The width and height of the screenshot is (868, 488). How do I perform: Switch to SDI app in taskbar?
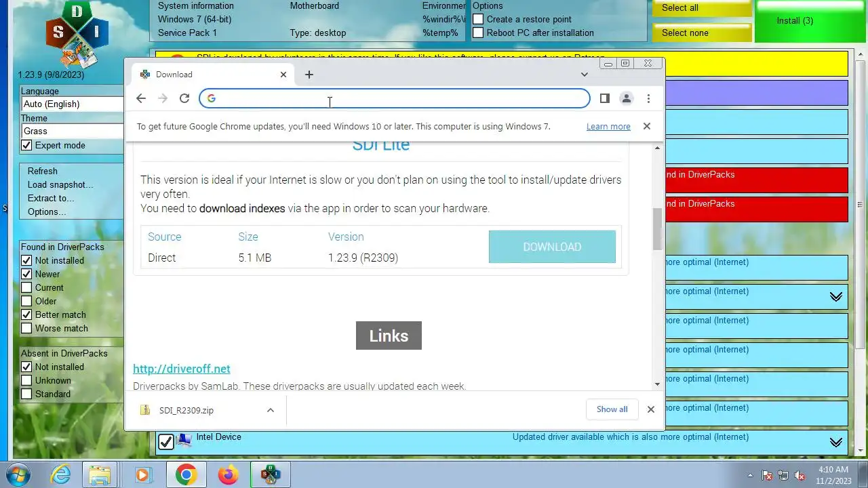(270, 474)
